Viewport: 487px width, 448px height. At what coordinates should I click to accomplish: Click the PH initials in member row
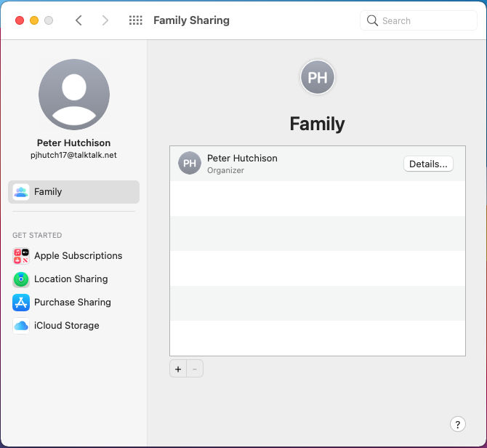click(190, 164)
